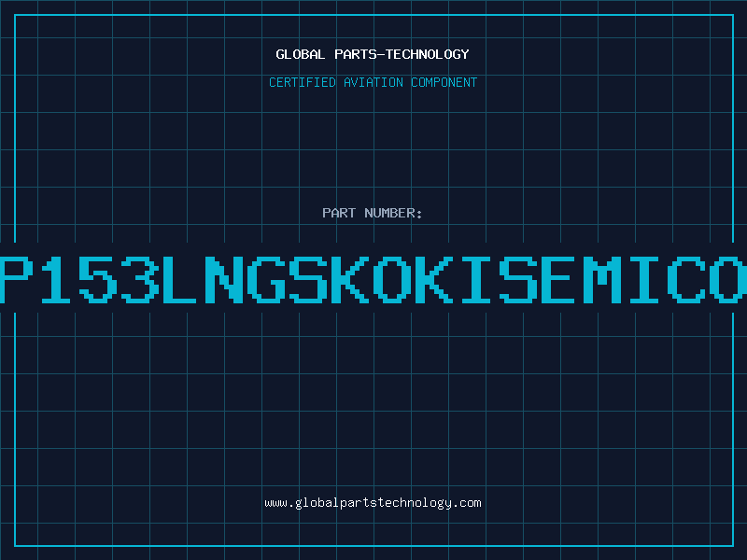Open the www.globalpartstechnology.com link

pos(373,503)
